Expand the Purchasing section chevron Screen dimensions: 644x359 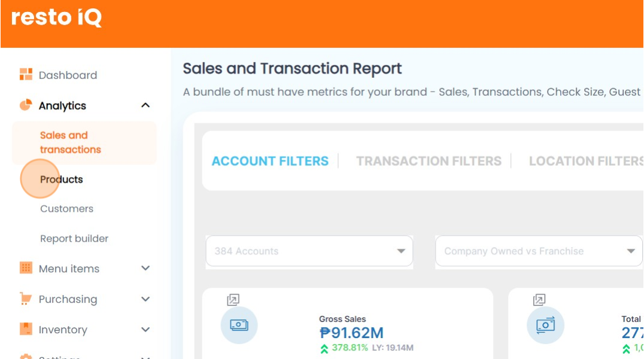(x=145, y=299)
